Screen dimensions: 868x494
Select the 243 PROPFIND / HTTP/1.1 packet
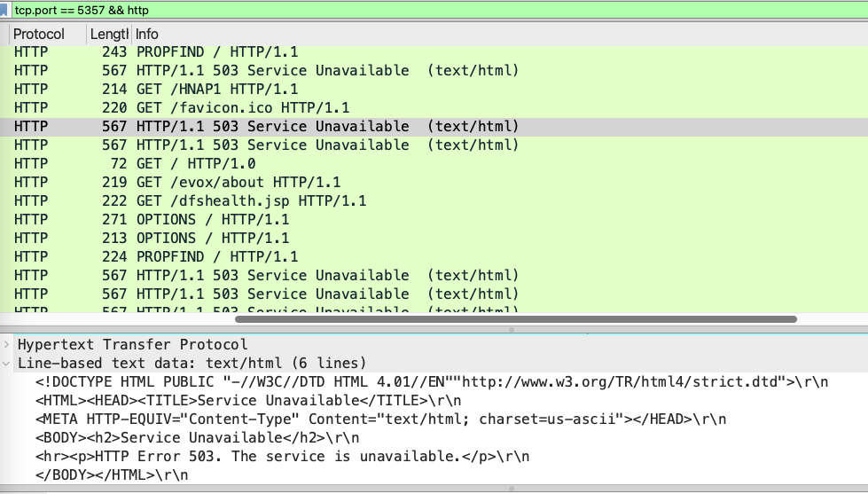pos(434,52)
